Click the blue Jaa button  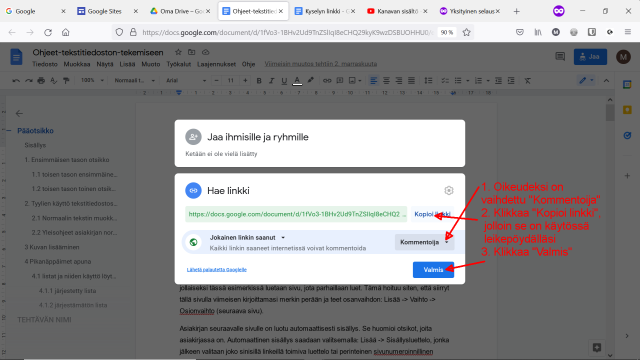(x=590, y=57)
